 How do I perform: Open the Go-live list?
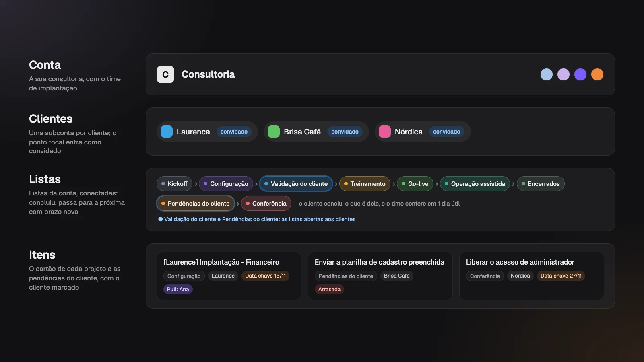click(x=415, y=184)
